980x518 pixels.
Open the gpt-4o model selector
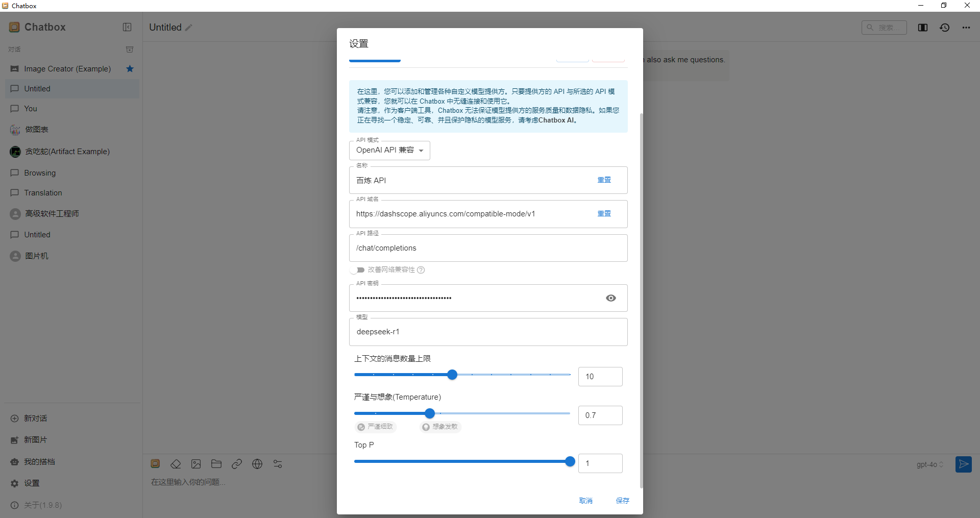928,464
